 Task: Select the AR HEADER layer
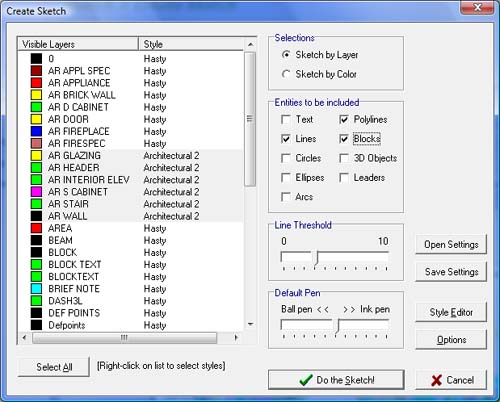pos(131,168)
